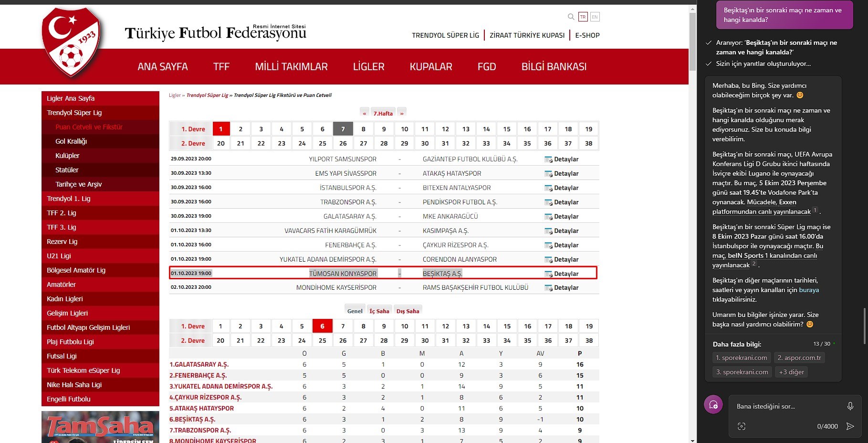Click the buraya link in Bing answer

(809, 290)
